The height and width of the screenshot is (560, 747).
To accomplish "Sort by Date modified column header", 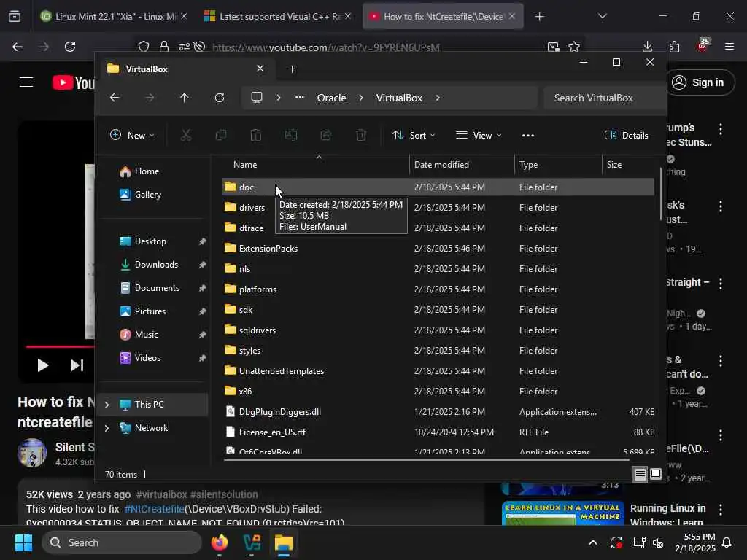I will coord(462,165).
